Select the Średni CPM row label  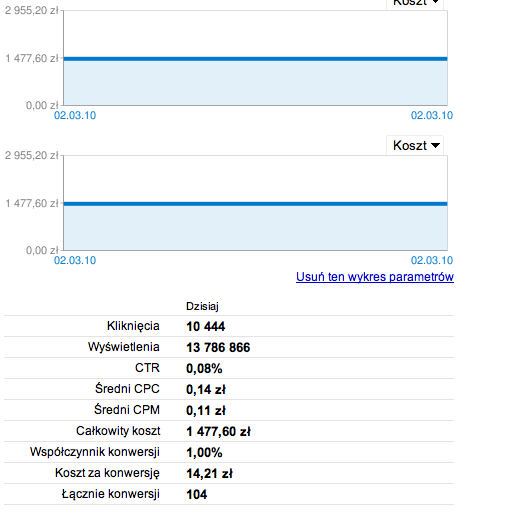click(x=127, y=410)
